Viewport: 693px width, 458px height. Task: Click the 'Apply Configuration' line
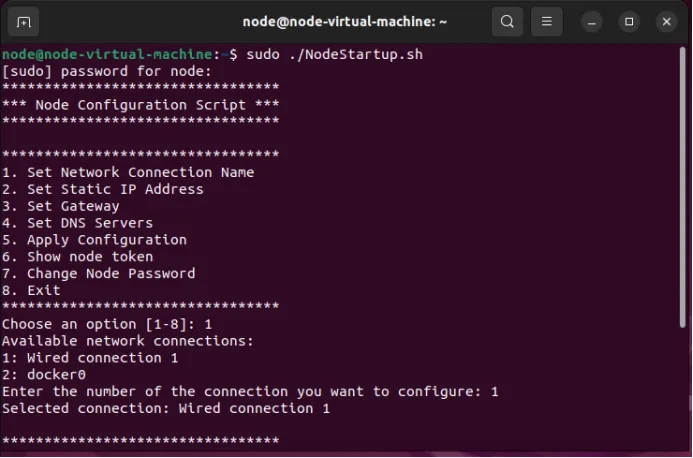tap(94, 240)
